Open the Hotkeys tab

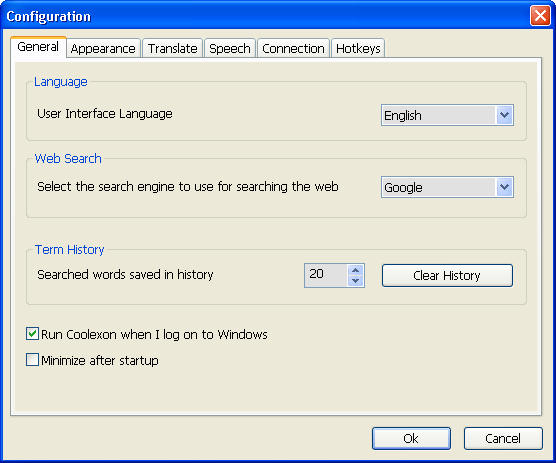coord(358,48)
